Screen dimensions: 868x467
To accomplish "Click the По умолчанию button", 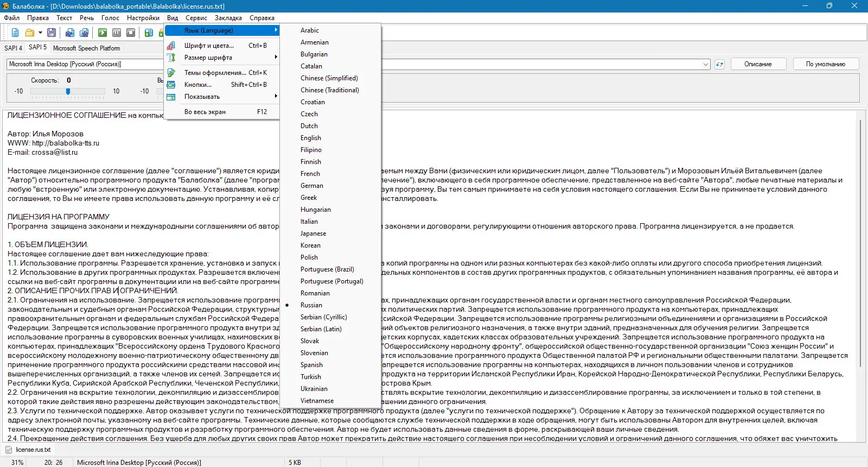I will (x=826, y=64).
